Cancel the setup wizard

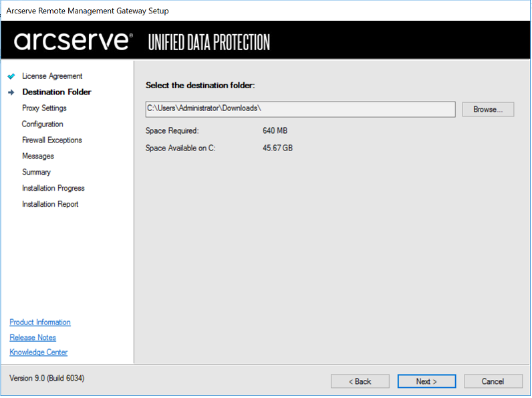[x=493, y=381]
